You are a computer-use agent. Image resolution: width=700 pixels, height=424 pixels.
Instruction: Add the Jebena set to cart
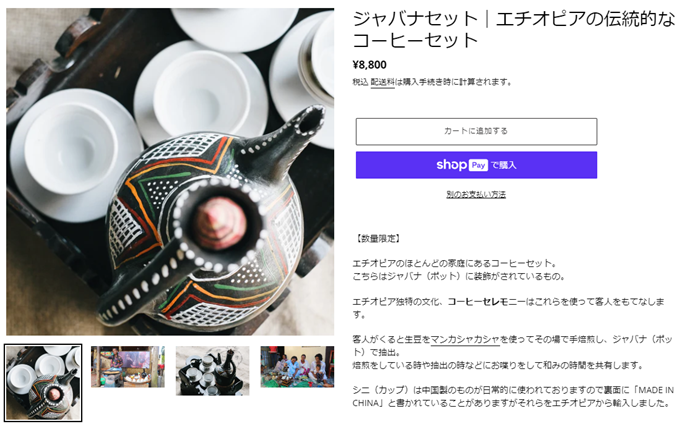(476, 131)
